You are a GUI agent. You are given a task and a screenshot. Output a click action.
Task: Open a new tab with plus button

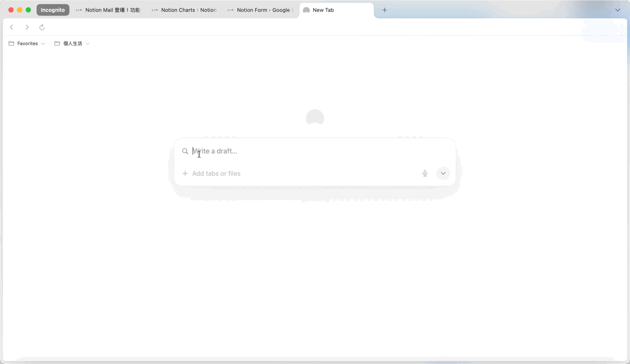pos(384,10)
